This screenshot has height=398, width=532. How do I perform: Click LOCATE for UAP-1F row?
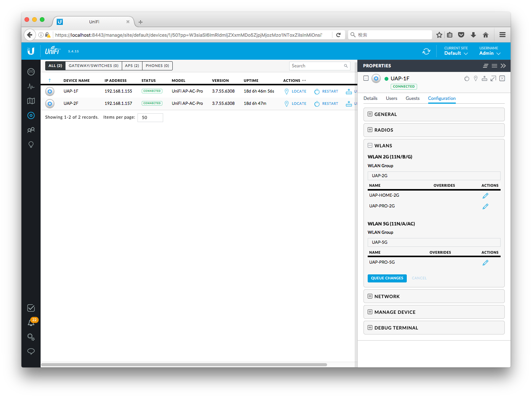[295, 91]
